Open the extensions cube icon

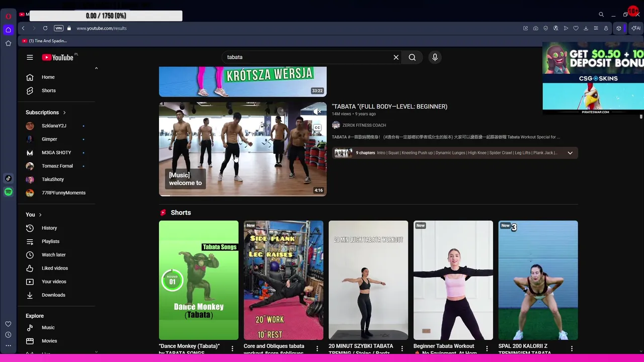tap(619, 28)
